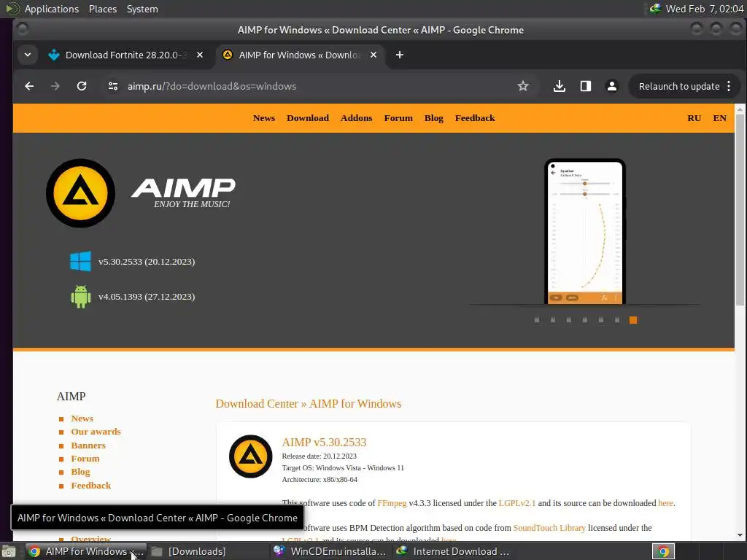Open the SoundTouch Library link
The height and width of the screenshot is (560, 747).
click(x=549, y=528)
